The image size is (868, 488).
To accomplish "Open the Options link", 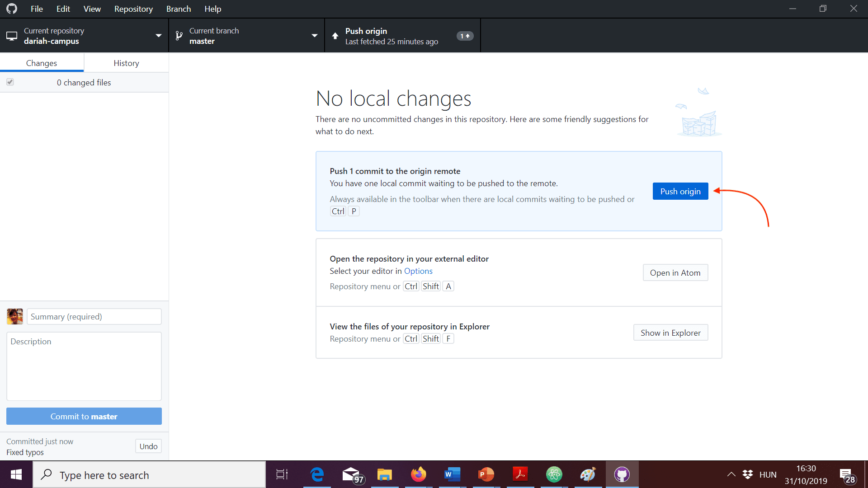I will 418,271.
